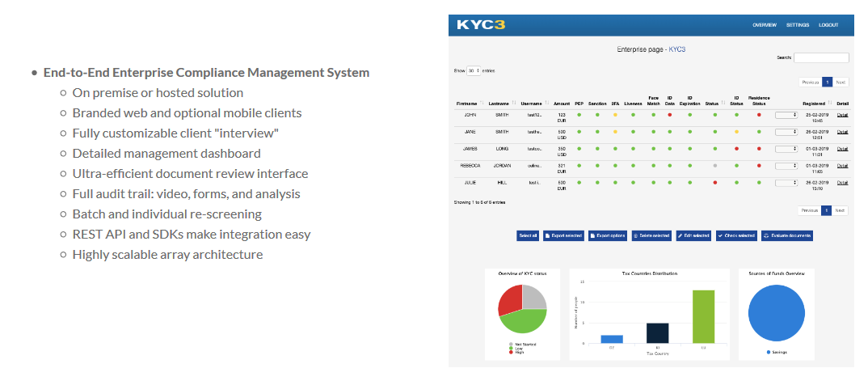Click the Export selected button
This screenshot has height=381, width=868.
[563, 236]
